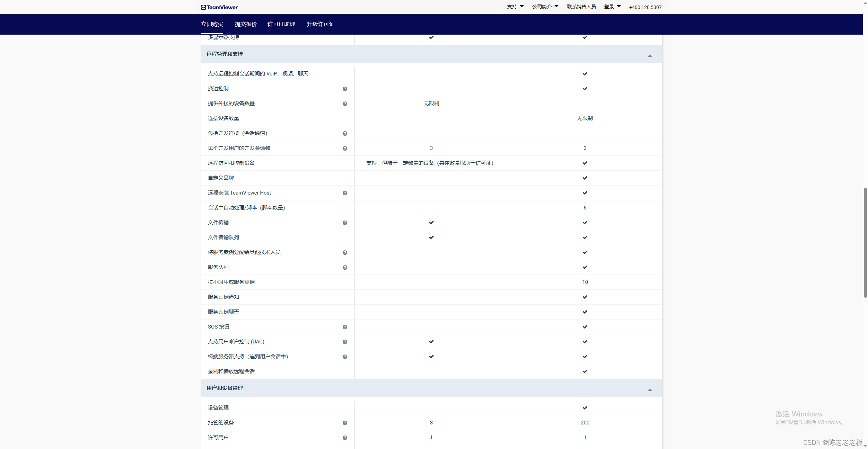Open help icon for 文件传输
Image resolution: width=868 pixels, height=449 pixels.
tap(345, 223)
